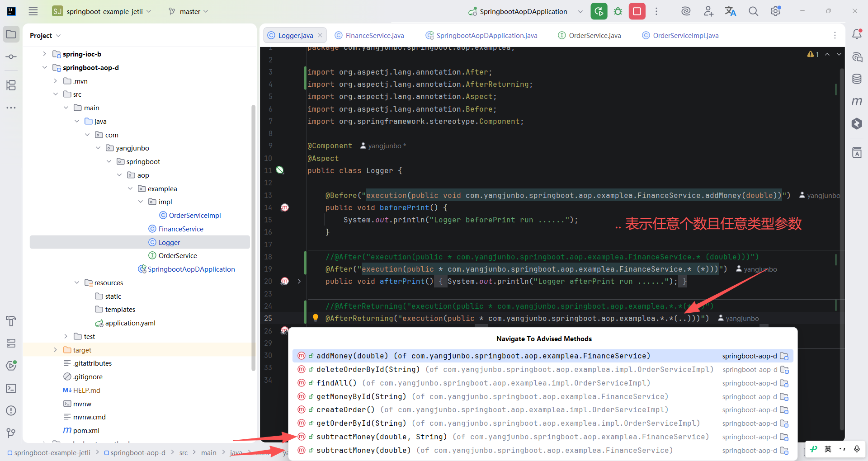The image size is (868, 461).
Task: Click the src breadcrumb in navigation bar
Action: [183, 452]
